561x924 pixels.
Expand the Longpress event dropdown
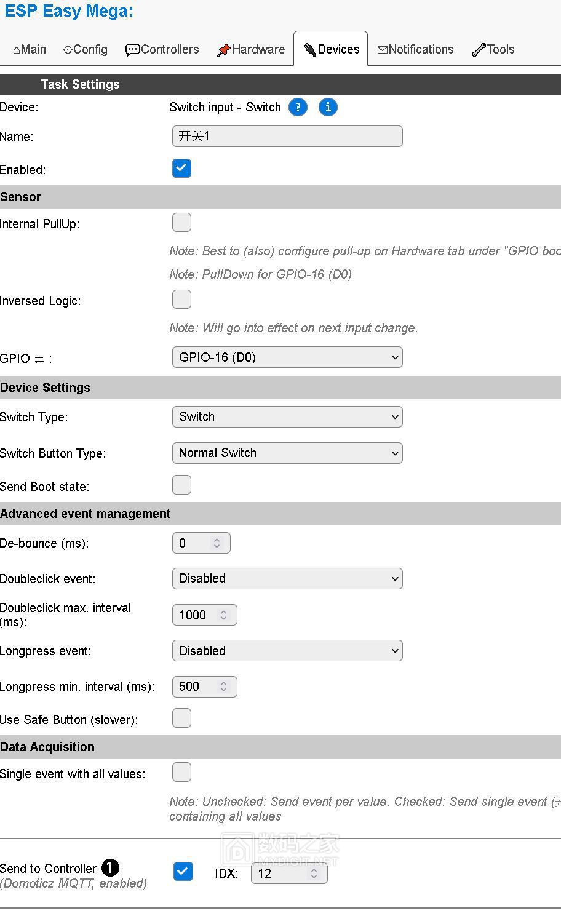click(x=287, y=651)
